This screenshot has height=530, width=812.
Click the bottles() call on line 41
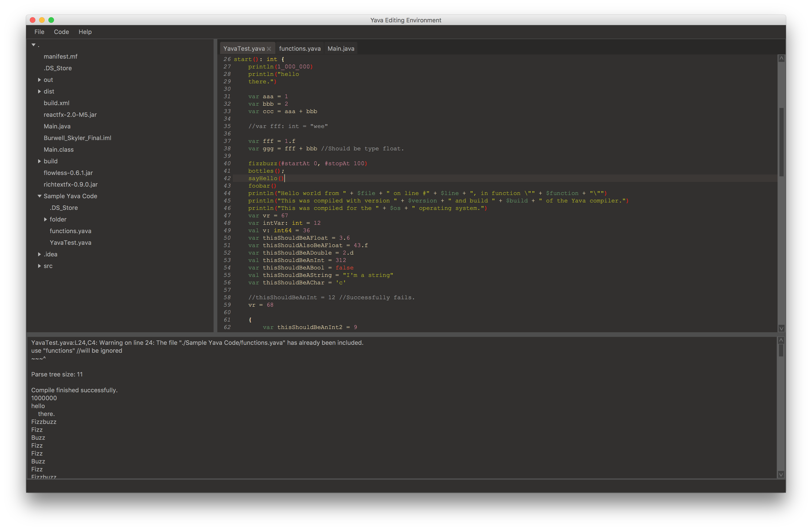tap(266, 171)
